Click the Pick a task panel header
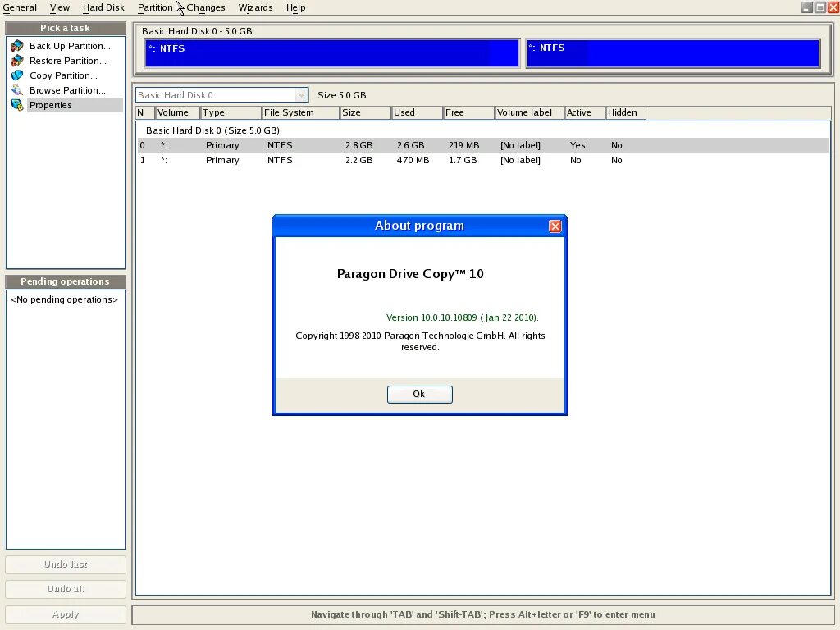Image resolution: width=840 pixels, height=630 pixels. (66, 28)
